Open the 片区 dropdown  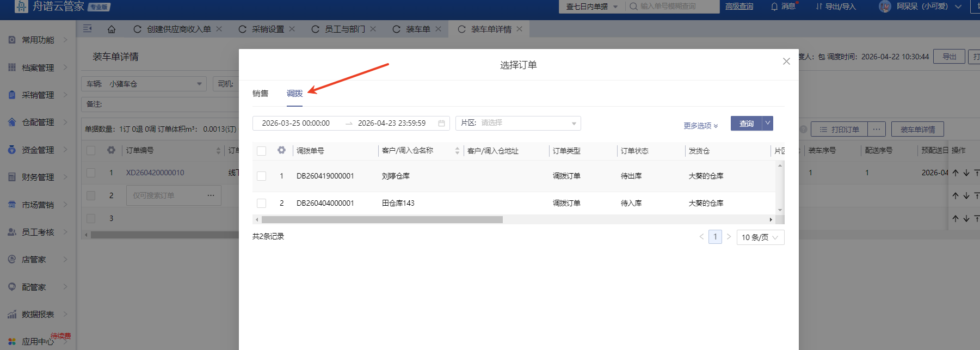[518, 123]
